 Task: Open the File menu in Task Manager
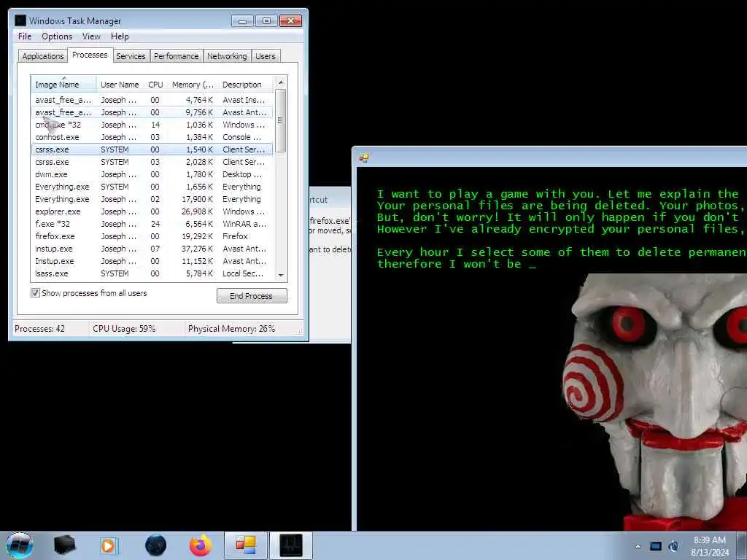[x=25, y=36]
